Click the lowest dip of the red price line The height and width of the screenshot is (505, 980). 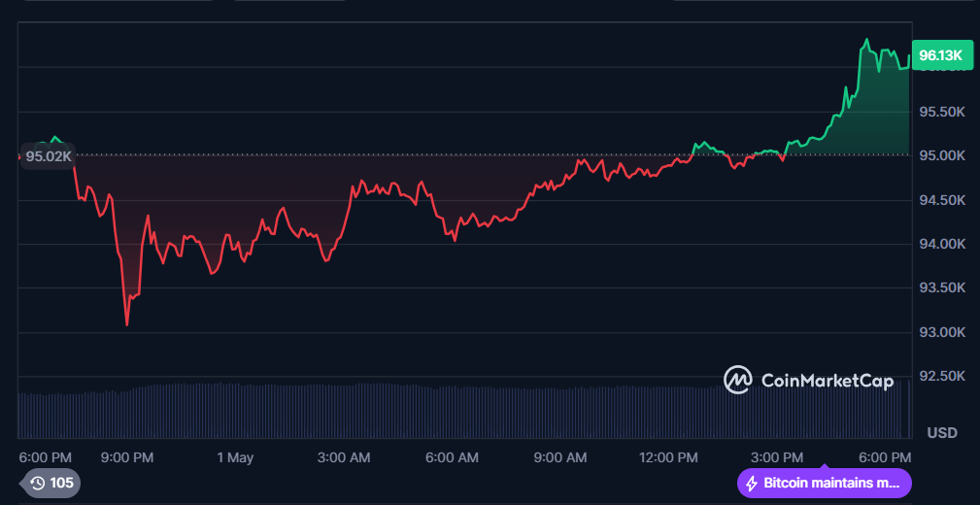[127, 324]
